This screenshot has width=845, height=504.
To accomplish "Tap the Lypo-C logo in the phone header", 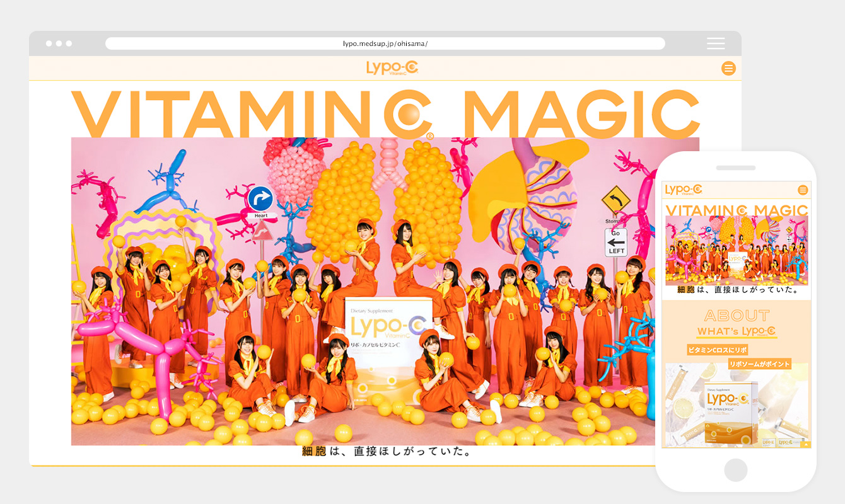I will 684,190.
